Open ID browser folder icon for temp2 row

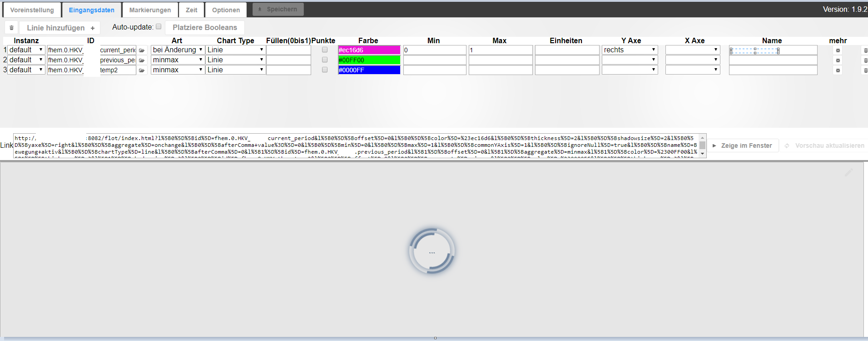click(x=142, y=70)
